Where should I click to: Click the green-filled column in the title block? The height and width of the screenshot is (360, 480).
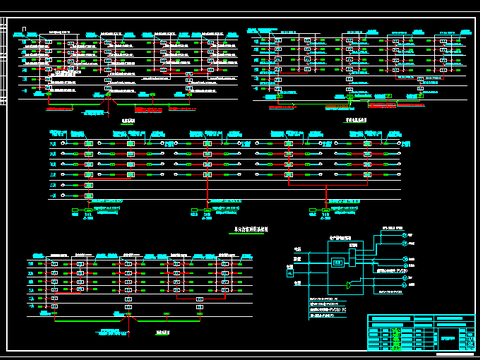pos(397,339)
